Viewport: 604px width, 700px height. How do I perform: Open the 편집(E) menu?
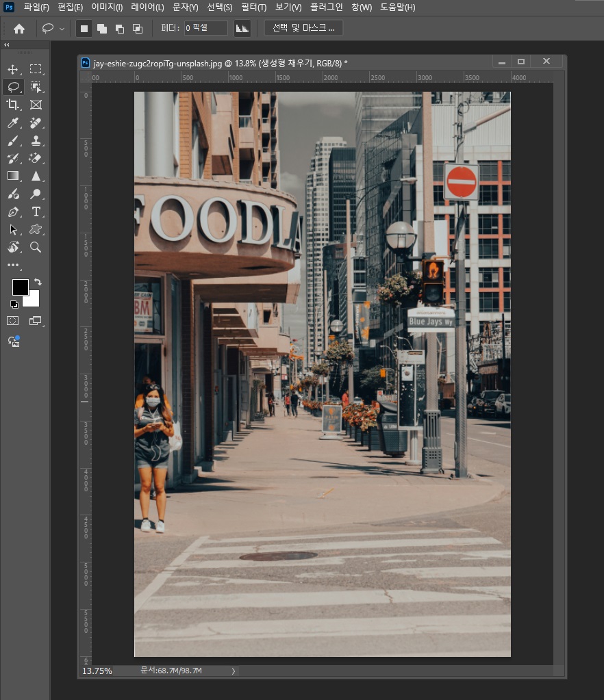pyautogui.click(x=70, y=7)
